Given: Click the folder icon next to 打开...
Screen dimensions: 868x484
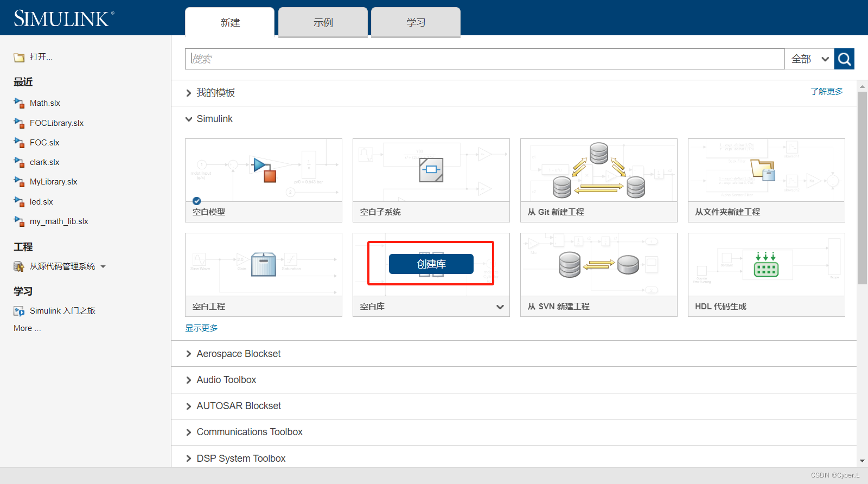Looking at the screenshot, I should click(x=19, y=58).
